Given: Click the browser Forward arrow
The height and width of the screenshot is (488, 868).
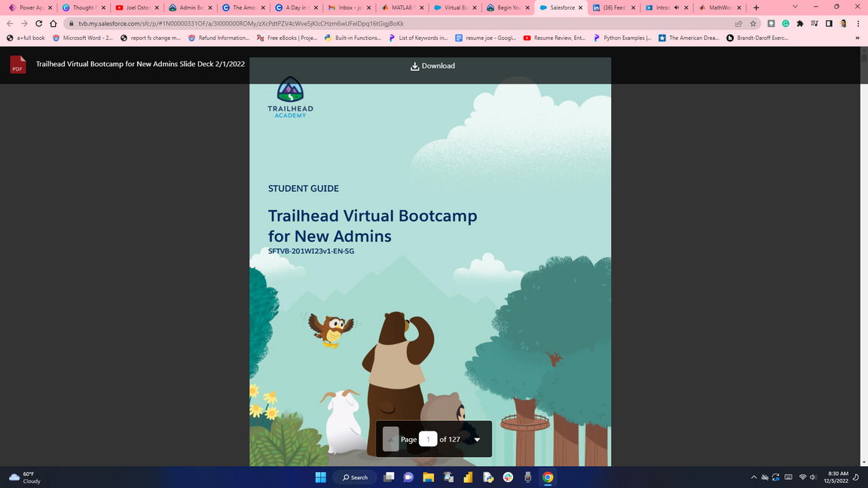Looking at the screenshot, I should [x=24, y=24].
